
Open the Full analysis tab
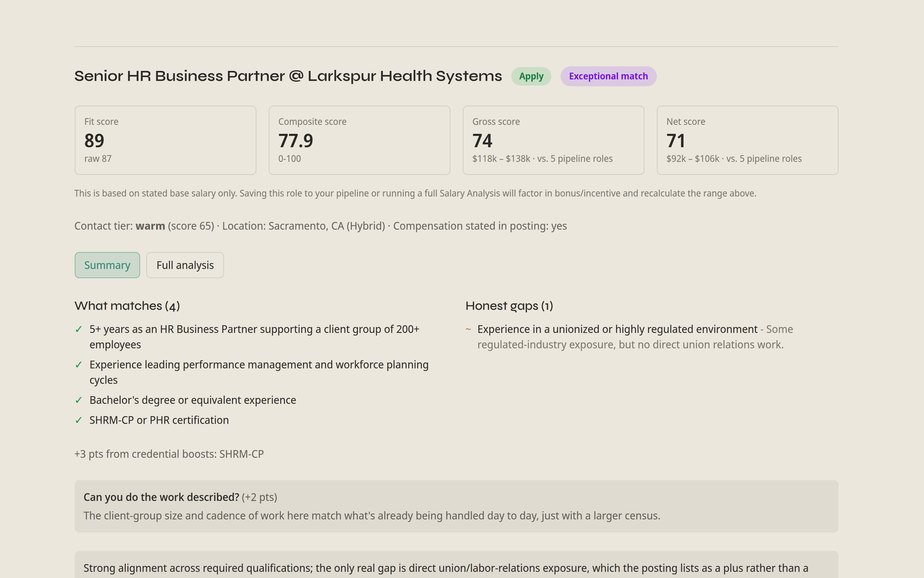(x=185, y=265)
